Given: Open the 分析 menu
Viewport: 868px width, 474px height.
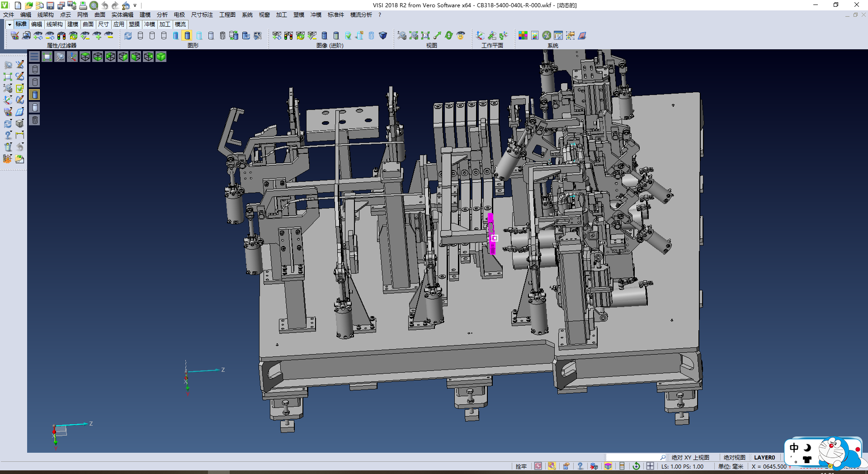Looking at the screenshot, I should coord(162,15).
